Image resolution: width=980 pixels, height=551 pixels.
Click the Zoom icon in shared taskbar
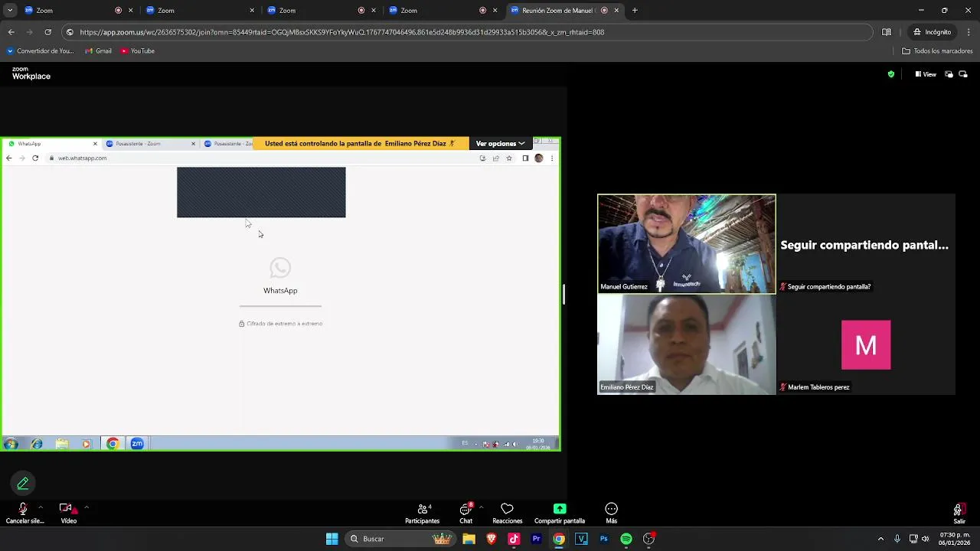tap(137, 444)
